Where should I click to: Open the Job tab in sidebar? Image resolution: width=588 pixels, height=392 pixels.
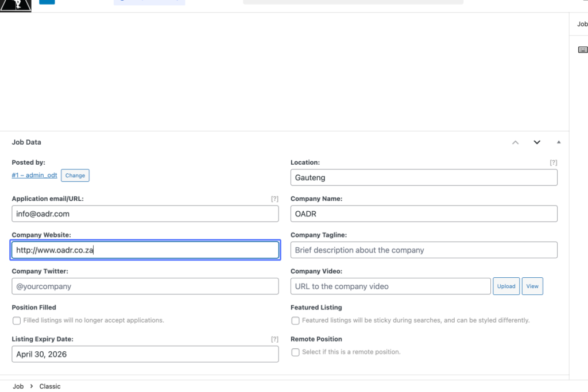click(582, 24)
